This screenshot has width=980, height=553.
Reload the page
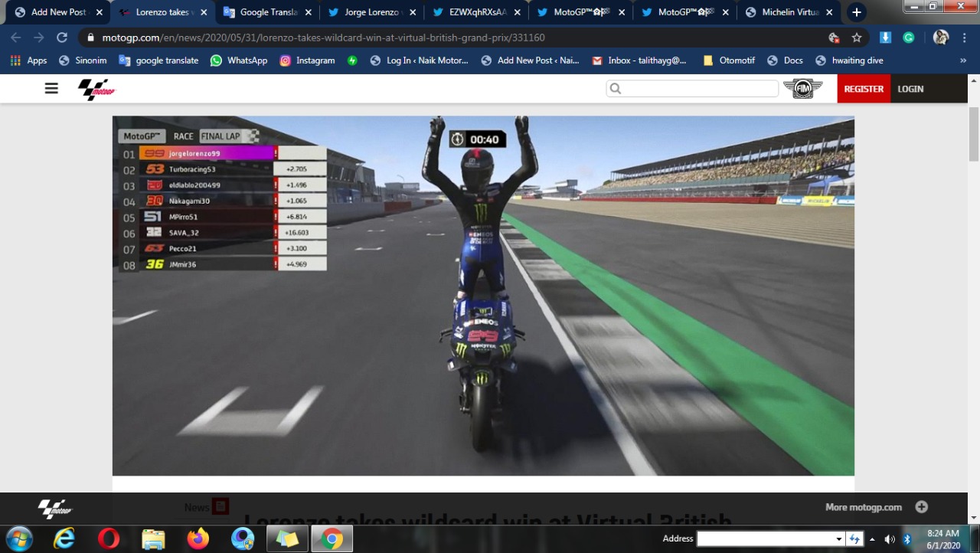62,38
